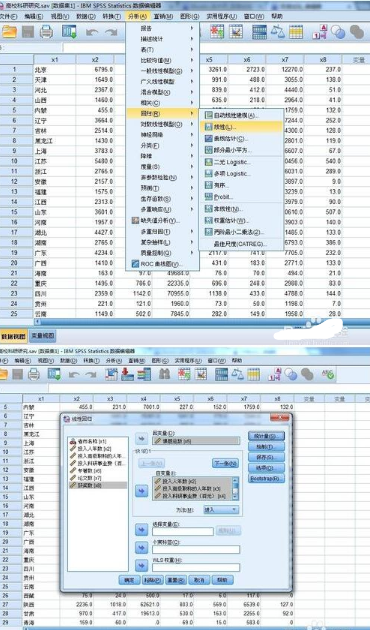Click the undo arrow in the window with the Analyze menu open
This screenshot has height=630, width=370.
click(92, 33)
